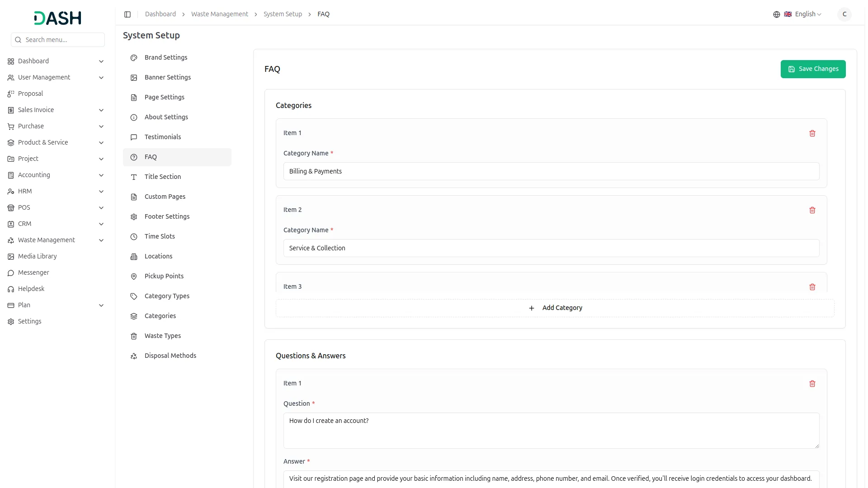Select Pickup Points in setup menu
This screenshot has height=488, width=868.
(x=164, y=276)
